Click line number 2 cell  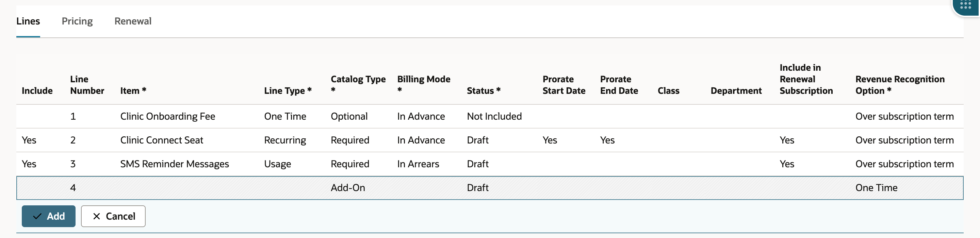[73, 140]
